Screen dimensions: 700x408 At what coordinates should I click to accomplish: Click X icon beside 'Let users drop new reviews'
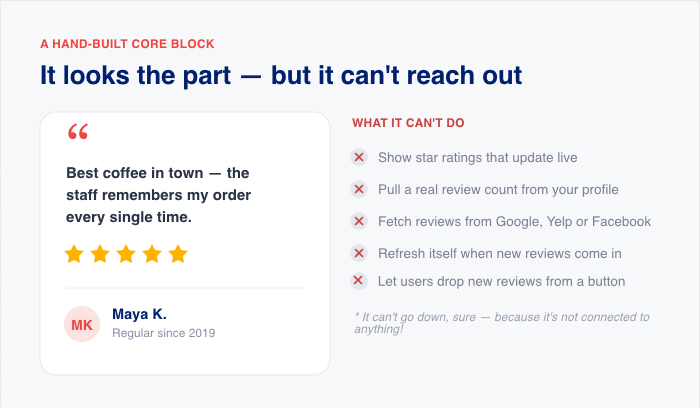[358, 281]
